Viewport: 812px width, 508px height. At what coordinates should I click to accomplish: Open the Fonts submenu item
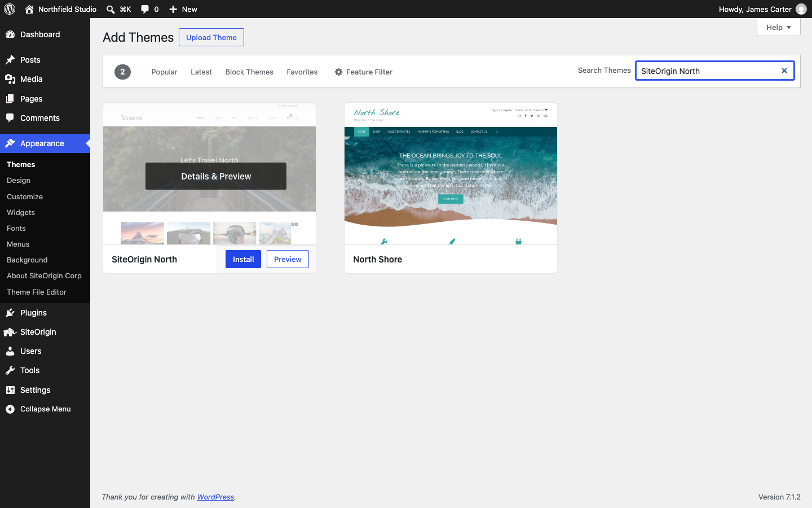tap(16, 228)
